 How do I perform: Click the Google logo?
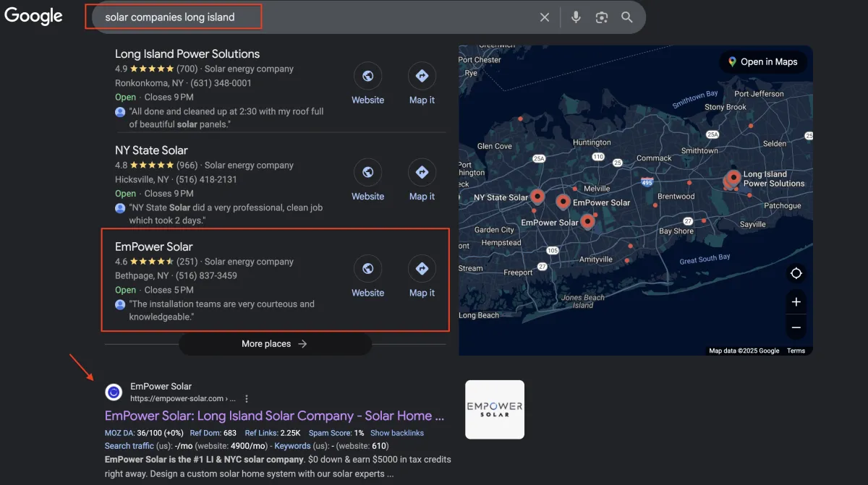point(34,16)
